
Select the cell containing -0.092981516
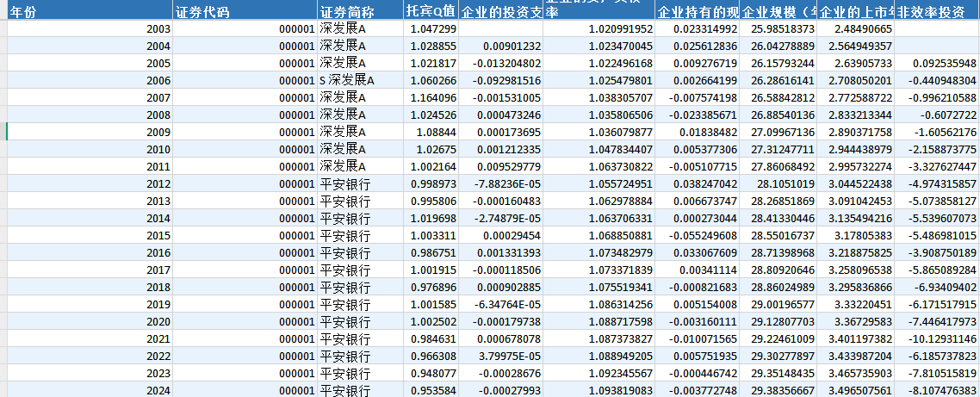pyautogui.click(x=501, y=80)
